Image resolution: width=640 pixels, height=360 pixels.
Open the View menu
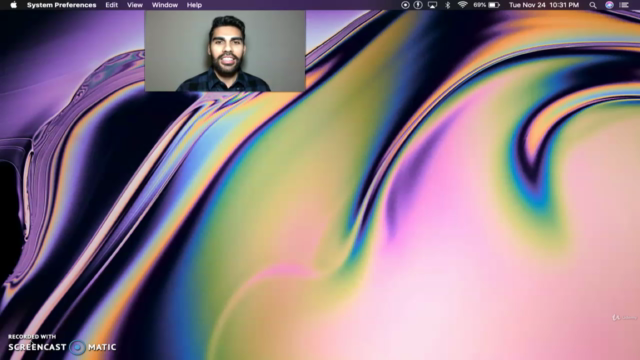coord(135,5)
